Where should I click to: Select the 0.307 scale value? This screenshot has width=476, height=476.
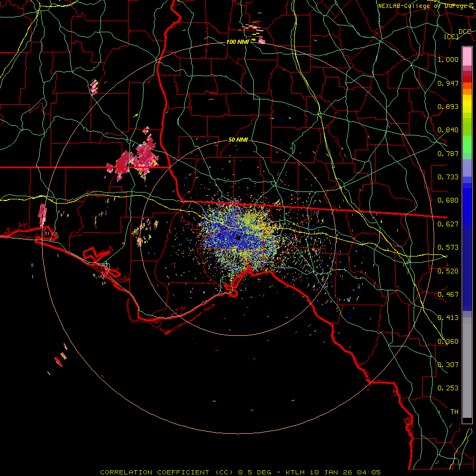click(x=448, y=365)
